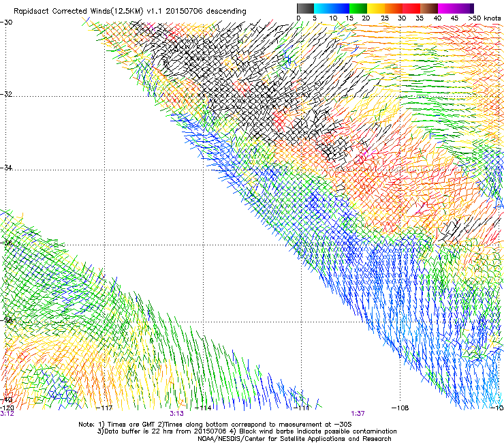Click the purple 1:37 time label
Viewport: 504px width, 443px height.
(x=358, y=414)
